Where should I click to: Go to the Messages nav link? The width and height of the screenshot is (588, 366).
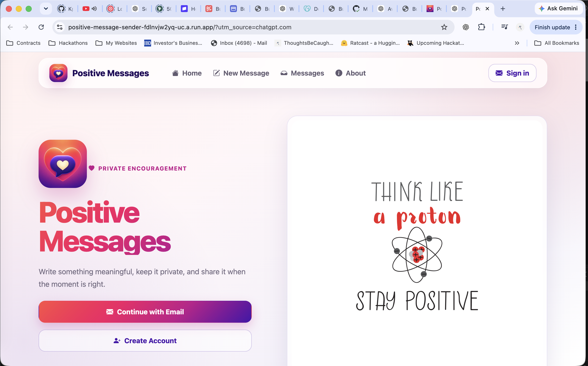[302, 73]
